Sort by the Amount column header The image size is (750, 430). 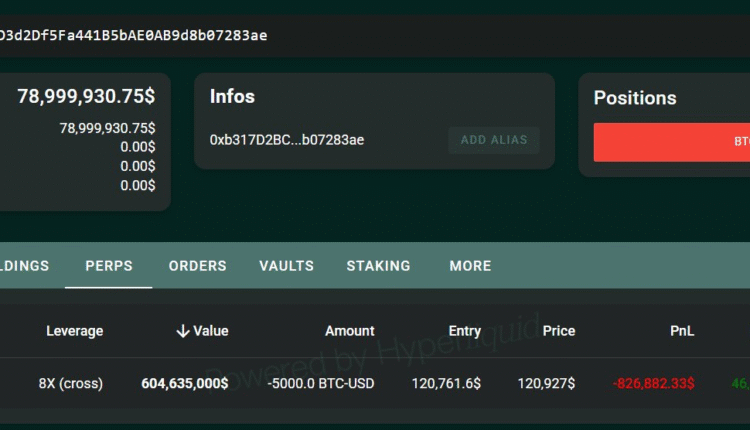(349, 331)
